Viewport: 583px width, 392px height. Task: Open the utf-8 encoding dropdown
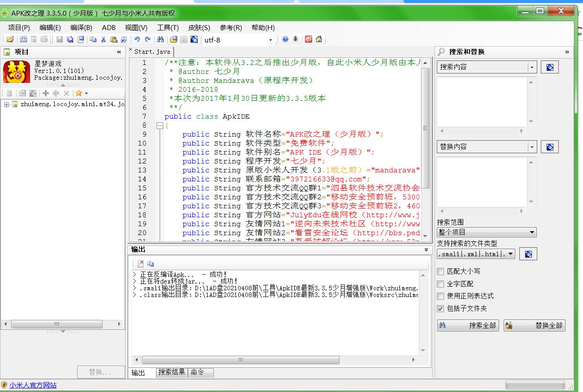point(270,40)
